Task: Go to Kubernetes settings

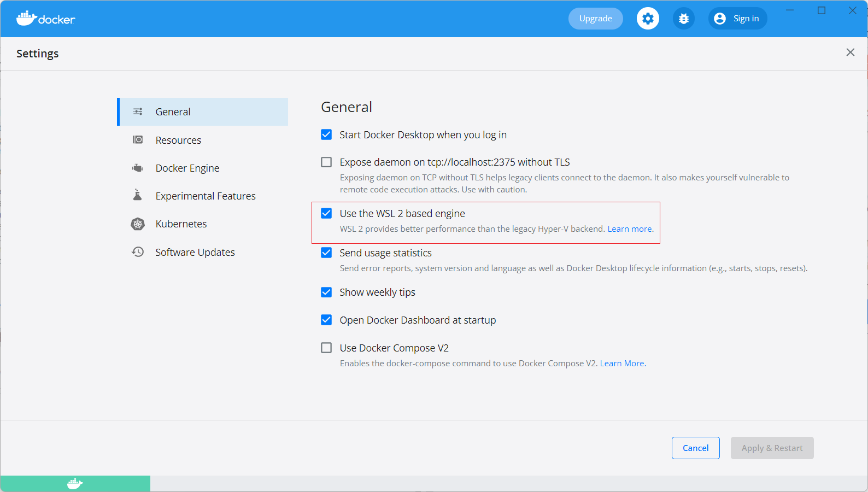Action: [x=203, y=224]
